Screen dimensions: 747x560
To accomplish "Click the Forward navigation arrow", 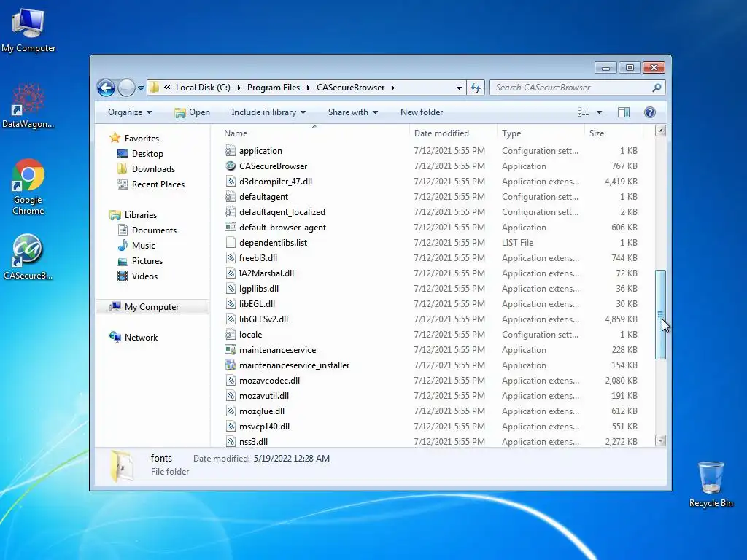I will [126, 87].
